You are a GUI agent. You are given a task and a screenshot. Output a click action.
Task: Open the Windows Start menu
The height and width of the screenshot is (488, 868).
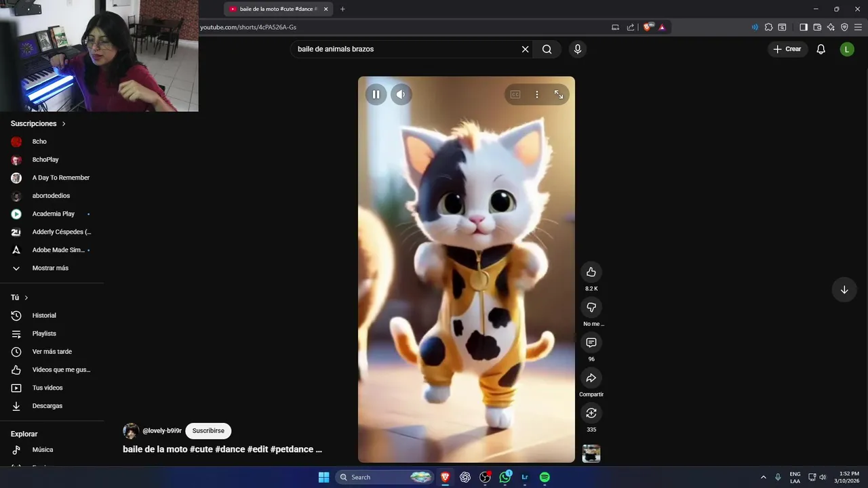point(323,477)
